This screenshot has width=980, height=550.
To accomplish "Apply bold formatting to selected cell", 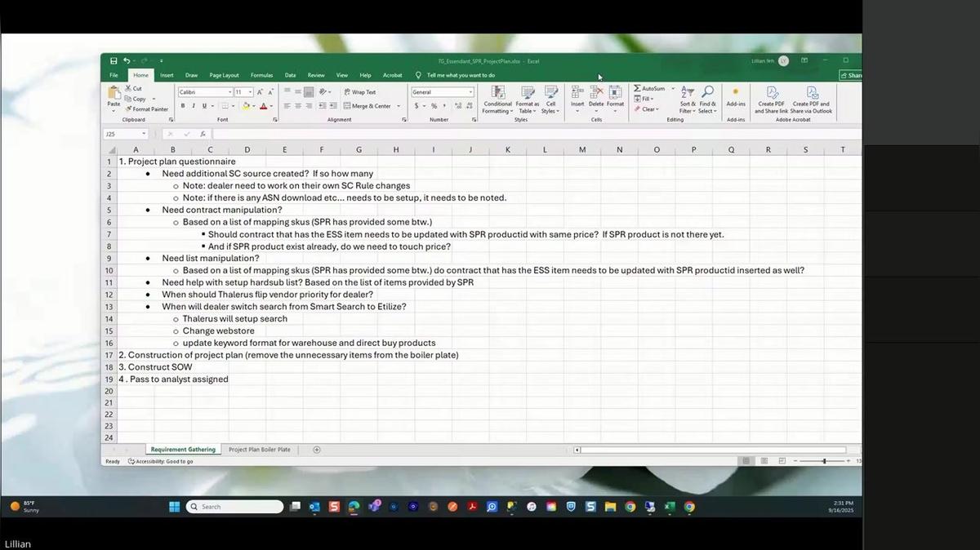I will pos(183,105).
